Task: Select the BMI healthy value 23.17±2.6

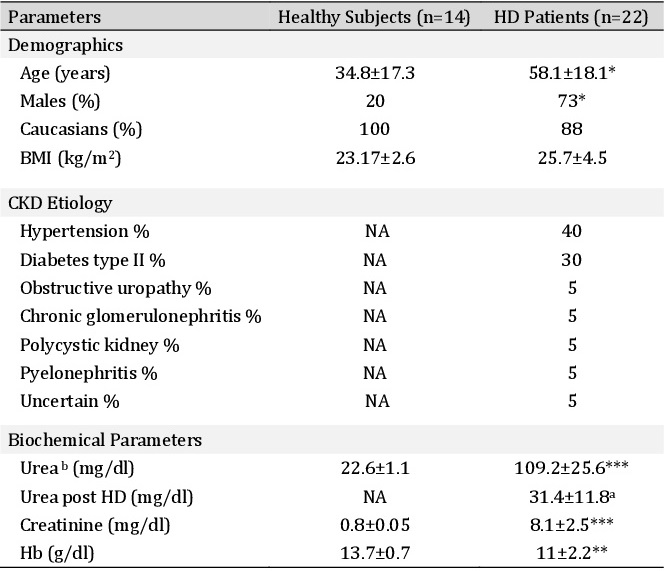Action: click(376, 158)
